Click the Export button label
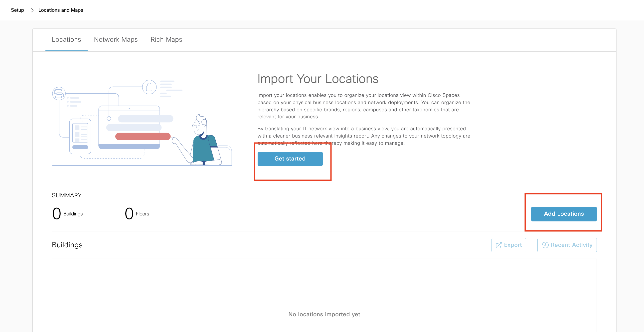 (513, 245)
